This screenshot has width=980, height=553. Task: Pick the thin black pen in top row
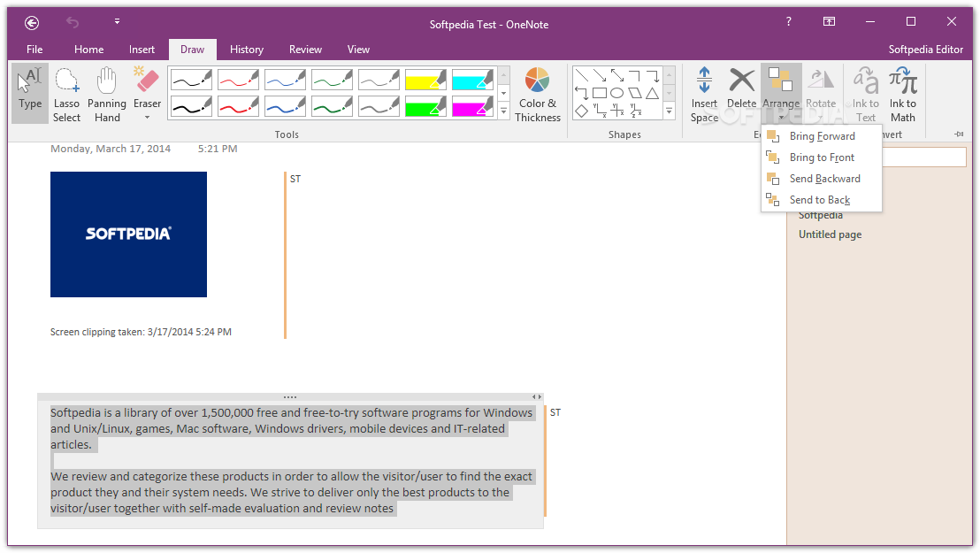pyautogui.click(x=191, y=80)
